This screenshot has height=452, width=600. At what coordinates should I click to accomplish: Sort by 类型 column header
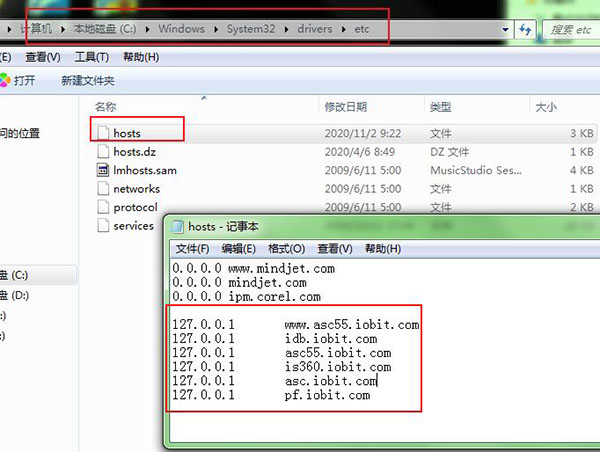point(440,107)
